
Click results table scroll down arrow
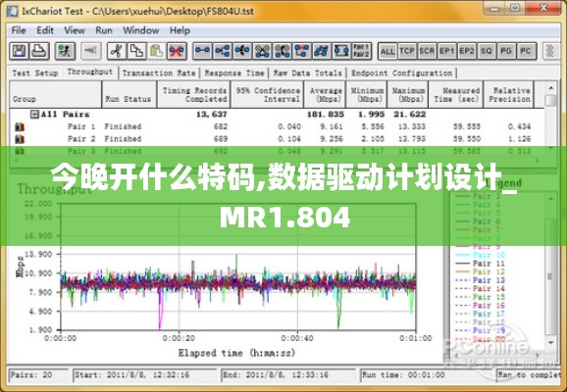coord(550,147)
